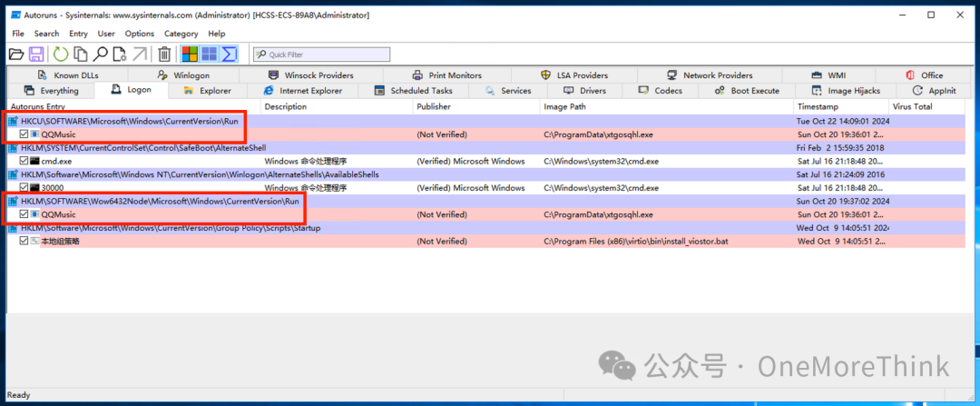The height and width of the screenshot is (406, 980).
Task: Click the script icon next to 本地组策略
Action: [x=35, y=242]
